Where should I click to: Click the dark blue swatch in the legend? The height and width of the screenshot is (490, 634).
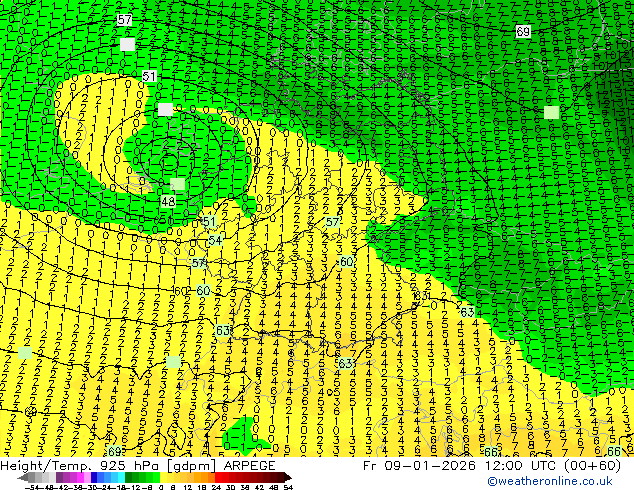click(x=94, y=477)
